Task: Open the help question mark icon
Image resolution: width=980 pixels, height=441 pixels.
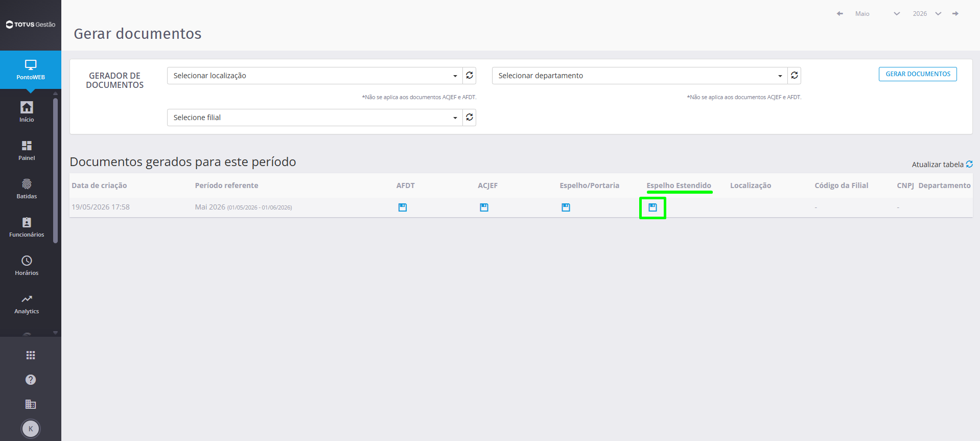Action: pyautogui.click(x=31, y=380)
